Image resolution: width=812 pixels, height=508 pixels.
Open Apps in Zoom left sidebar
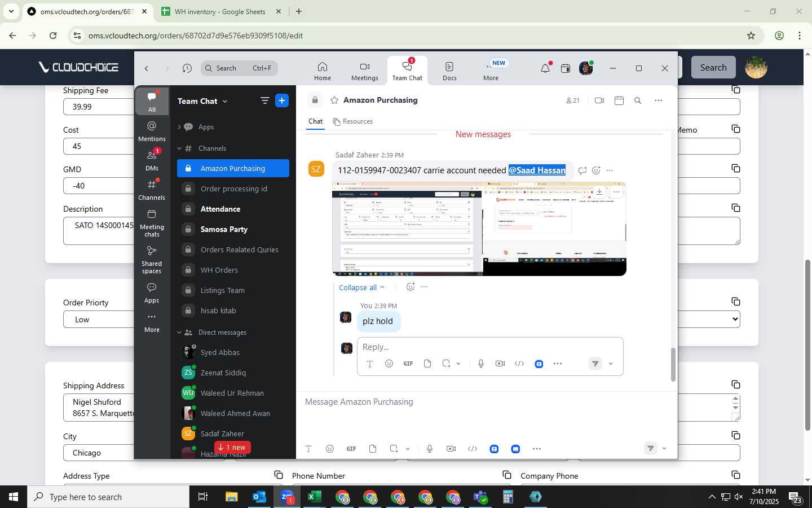pos(152,293)
